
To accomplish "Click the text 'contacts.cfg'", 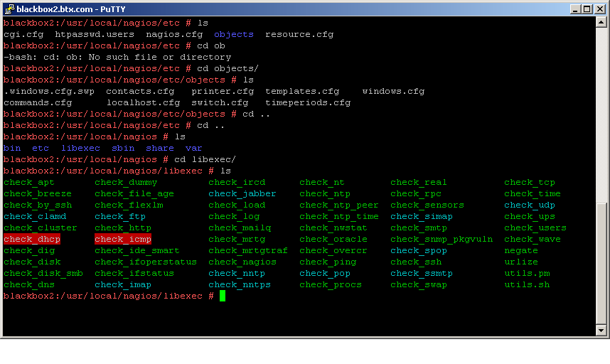I will click(x=140, y=92).
